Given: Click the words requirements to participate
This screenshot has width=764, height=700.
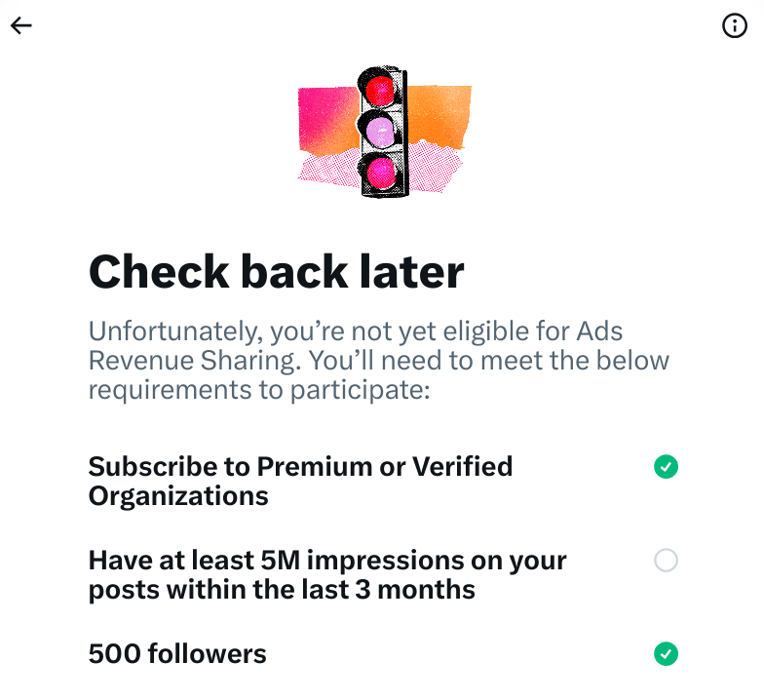Looking at the screenshot, I should click(x=259, y=390).
